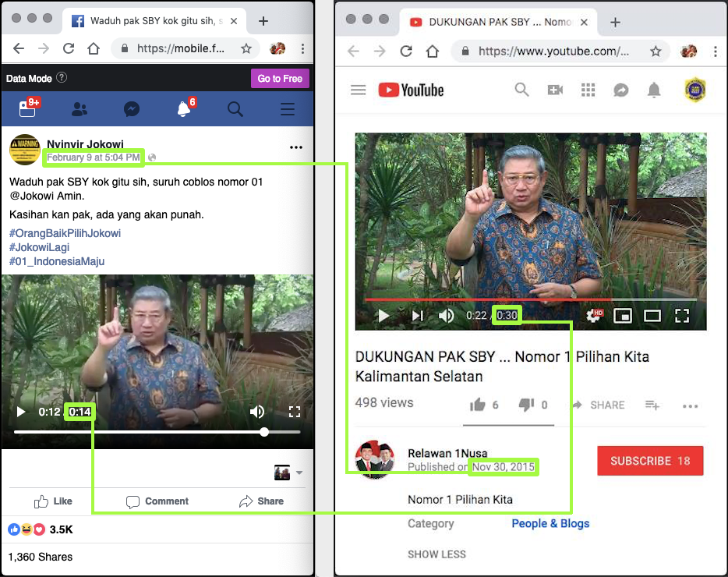Toggle fullscreen on the YouTube player
The image size is (728, 577).
tap(682, 316)
